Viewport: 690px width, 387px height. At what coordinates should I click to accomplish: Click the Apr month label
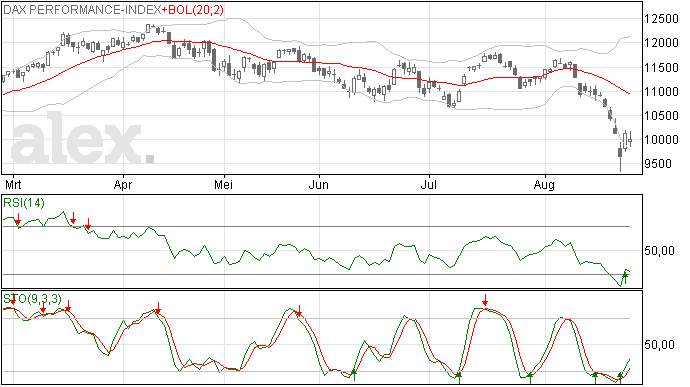pos(123,184)
